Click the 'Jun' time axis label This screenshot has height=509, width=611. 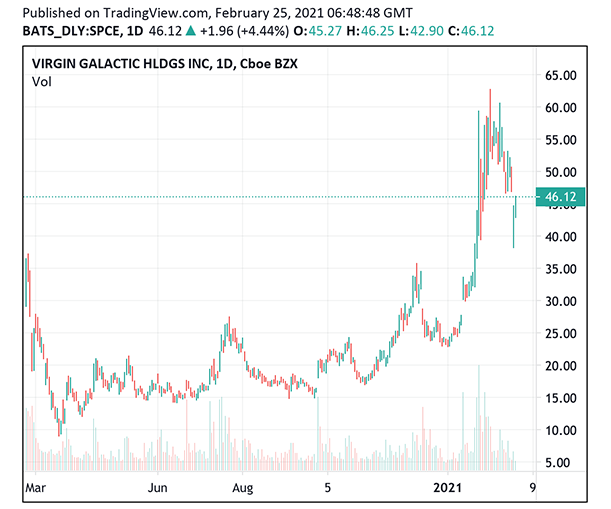click(157, 488)
